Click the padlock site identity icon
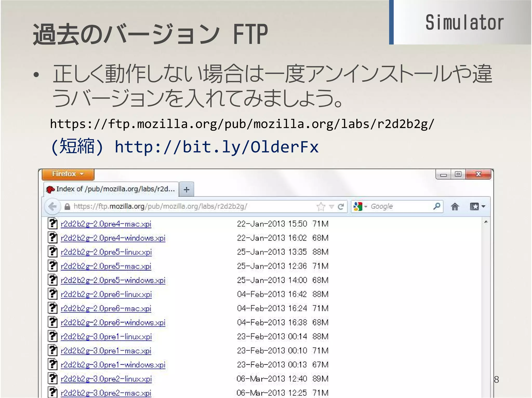 point(67,207)
